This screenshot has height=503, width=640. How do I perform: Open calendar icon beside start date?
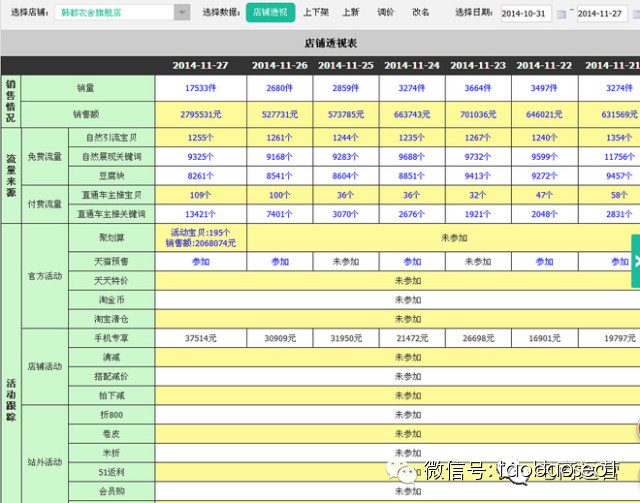click(x=561, y=14)
